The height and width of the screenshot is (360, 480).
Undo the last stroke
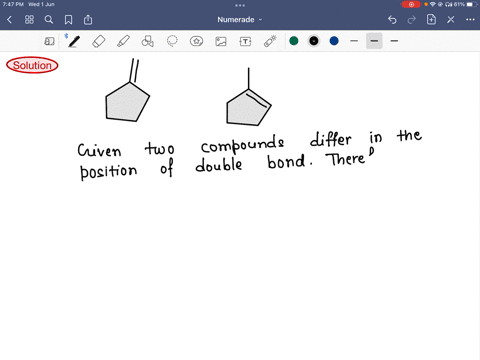(x=392, y=20)
